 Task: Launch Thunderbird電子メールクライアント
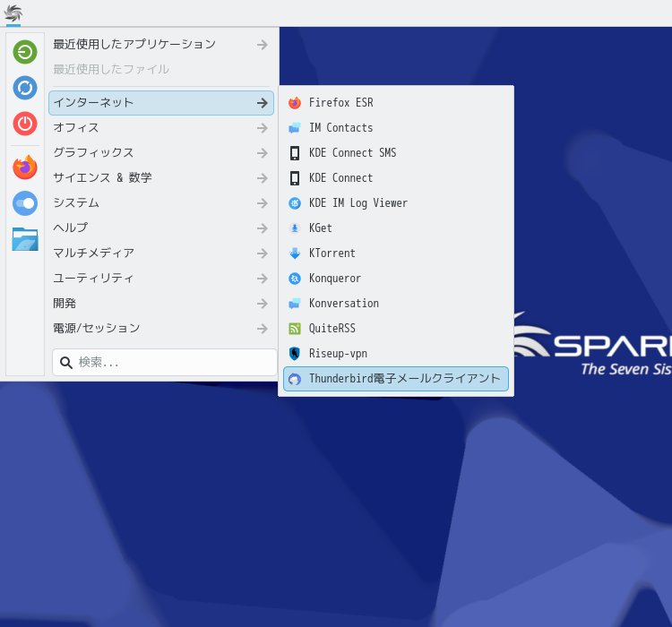tap(395, 379)
